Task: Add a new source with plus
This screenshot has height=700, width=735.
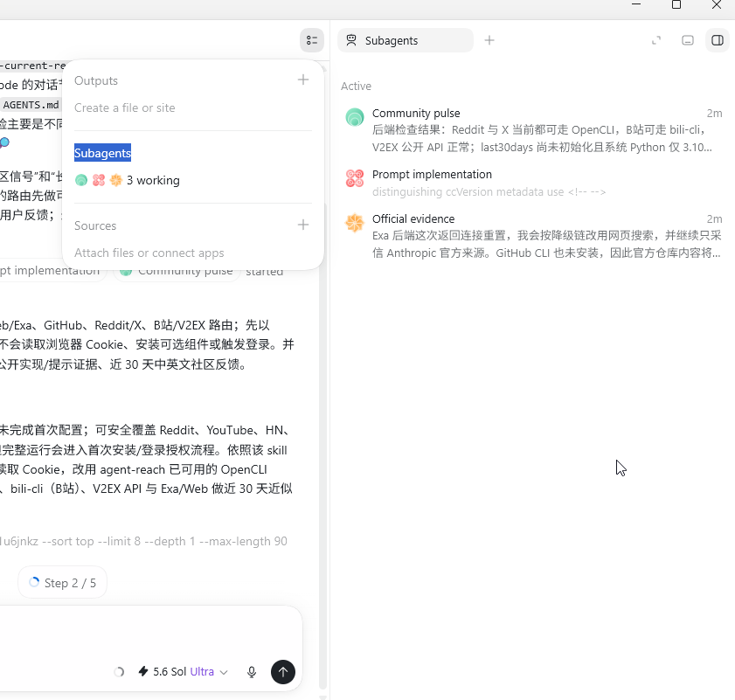Action: tap(303, 225)
